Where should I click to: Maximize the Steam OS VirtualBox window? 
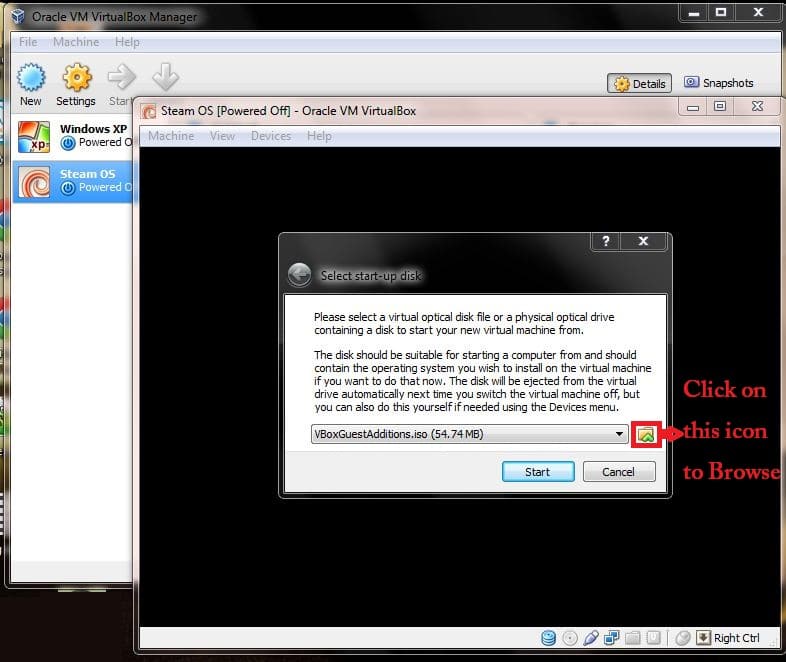720,106
